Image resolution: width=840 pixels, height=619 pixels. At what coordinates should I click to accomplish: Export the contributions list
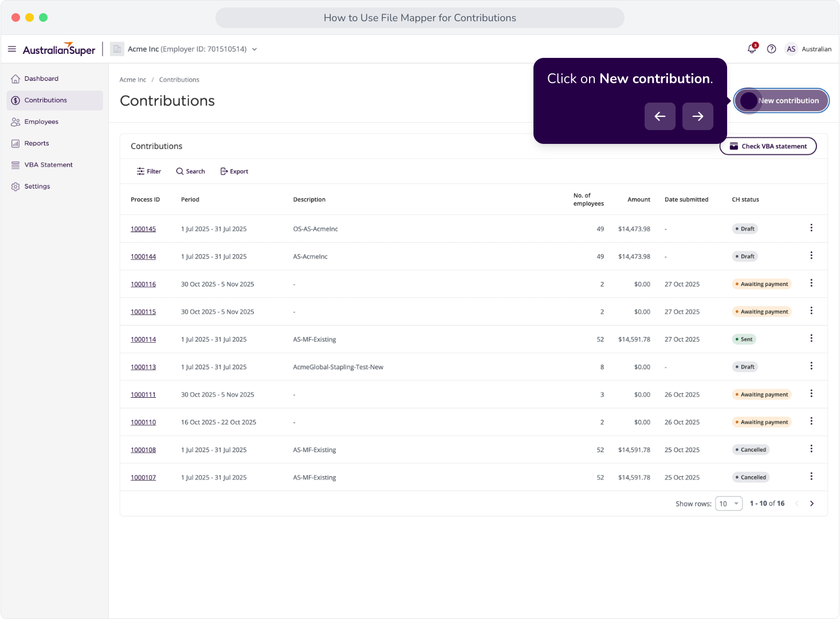pyautogui.click(x=234, y=171)
